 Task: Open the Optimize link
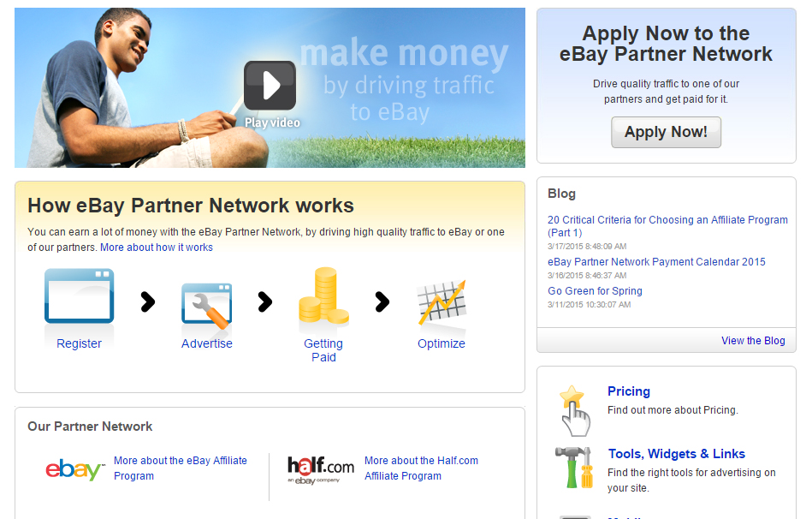pyautogui.click(x=442, y=343)
